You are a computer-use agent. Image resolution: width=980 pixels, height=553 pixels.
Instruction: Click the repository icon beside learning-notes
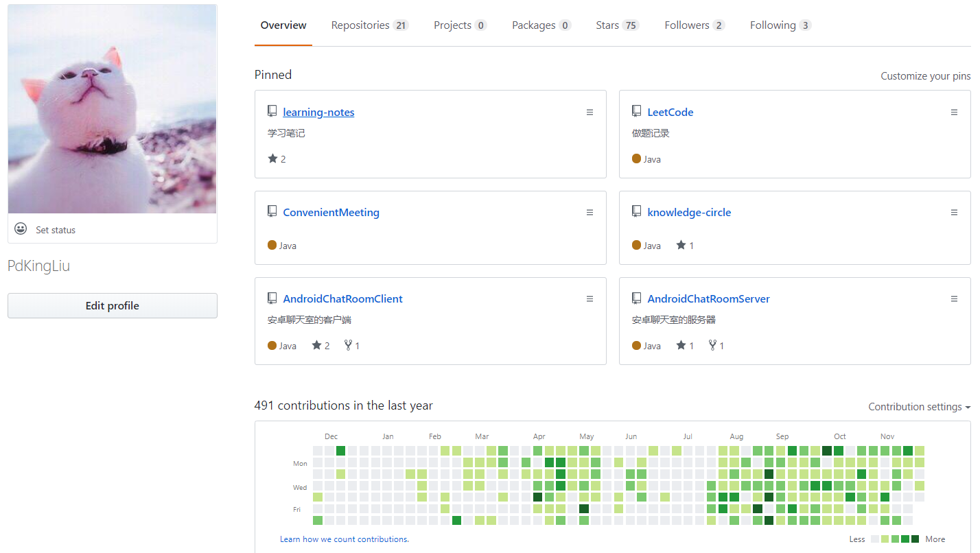coord(272,111)
